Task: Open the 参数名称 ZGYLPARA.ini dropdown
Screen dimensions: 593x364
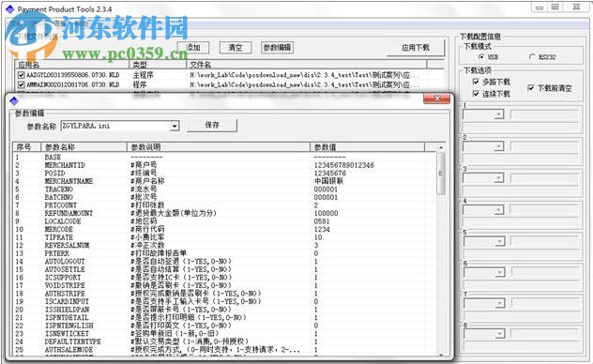Action: [x=175, y=126]
